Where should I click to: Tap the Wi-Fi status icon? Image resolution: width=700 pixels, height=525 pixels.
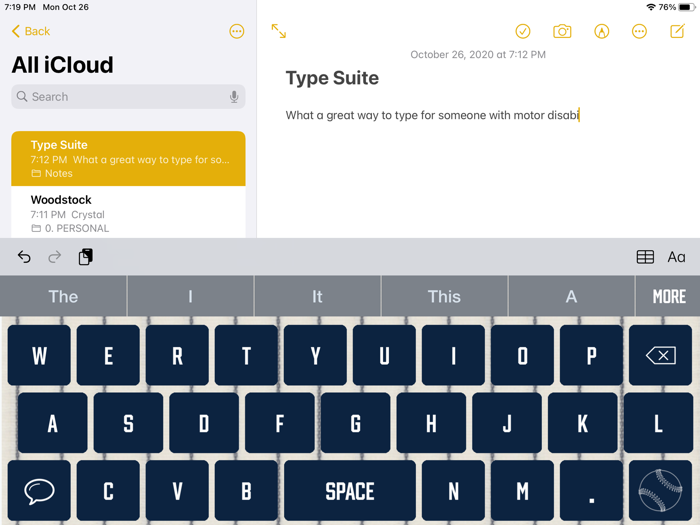click(651, 7)
